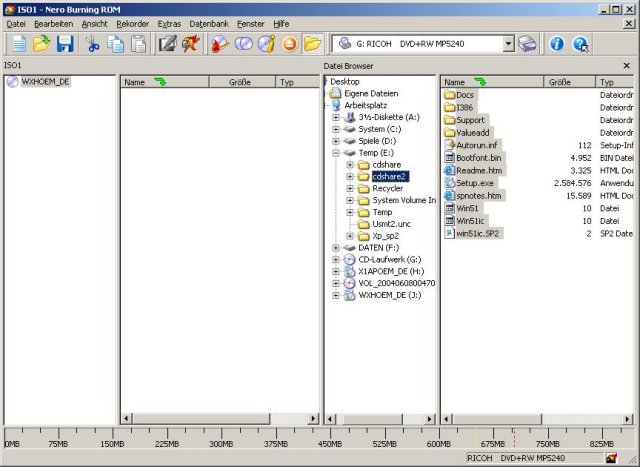Screen dimensions: 640x467
Task: Open the Hilfe menu
Action: (281, 24)
